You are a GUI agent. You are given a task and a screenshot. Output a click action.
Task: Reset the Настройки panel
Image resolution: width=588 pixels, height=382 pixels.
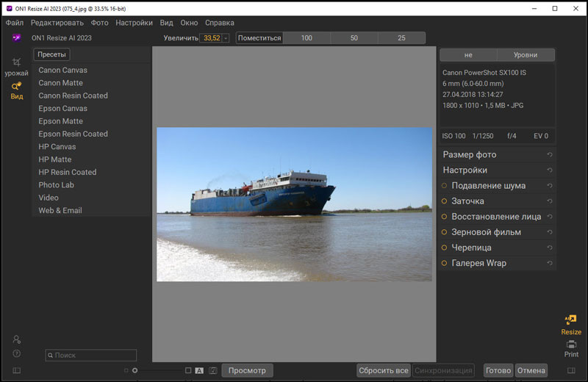549,170
